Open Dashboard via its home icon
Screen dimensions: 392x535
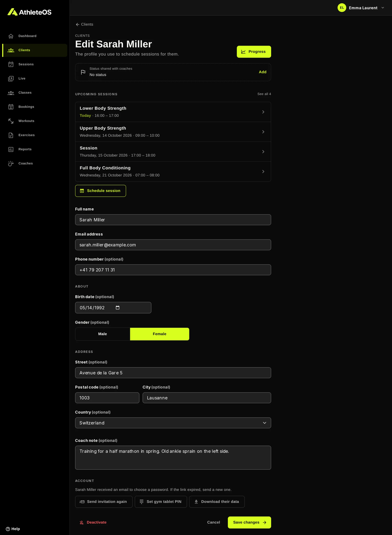point(11,36)
